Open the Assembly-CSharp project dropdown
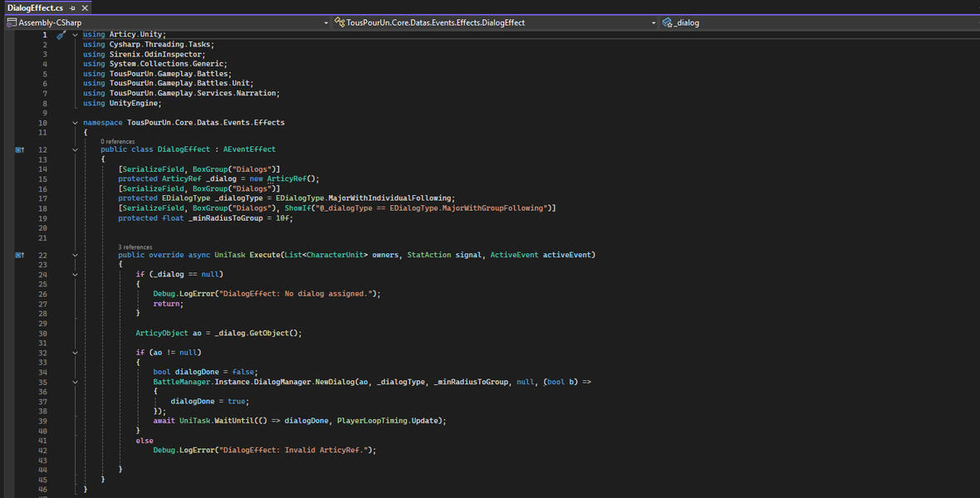Image resolution: width=980 pixels, height=498 pixels. click(x=326, y=22)
